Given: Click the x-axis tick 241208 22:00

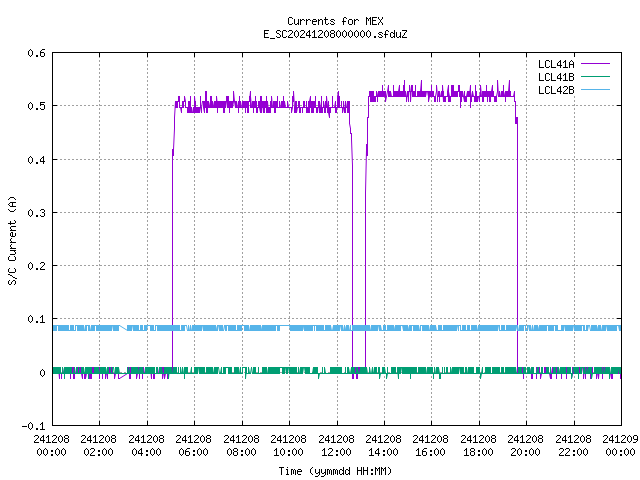Looking at the screenshot, I should [573, 445].
